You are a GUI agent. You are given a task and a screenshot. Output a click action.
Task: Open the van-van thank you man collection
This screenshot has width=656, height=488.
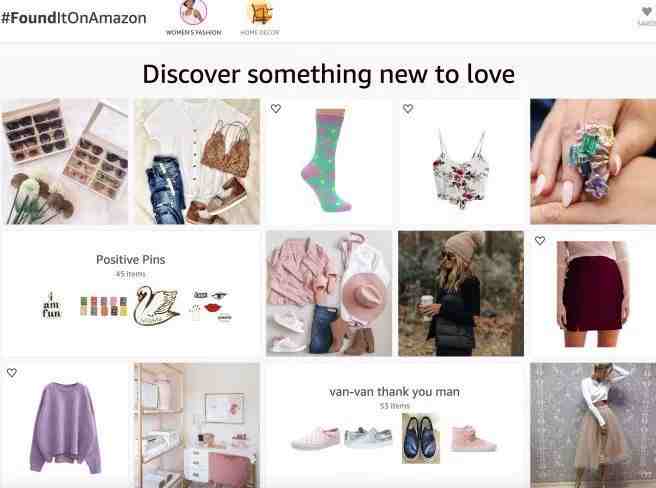(x=395, y=392)
